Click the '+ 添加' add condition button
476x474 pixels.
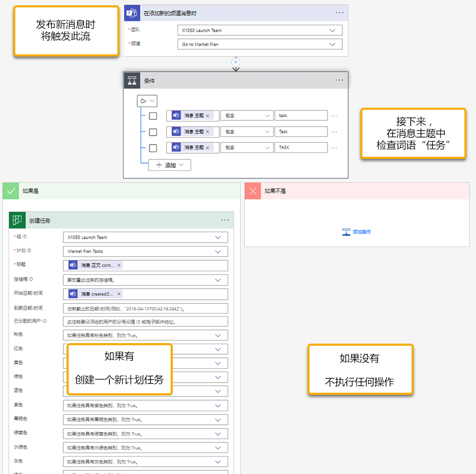pos(170,165)
